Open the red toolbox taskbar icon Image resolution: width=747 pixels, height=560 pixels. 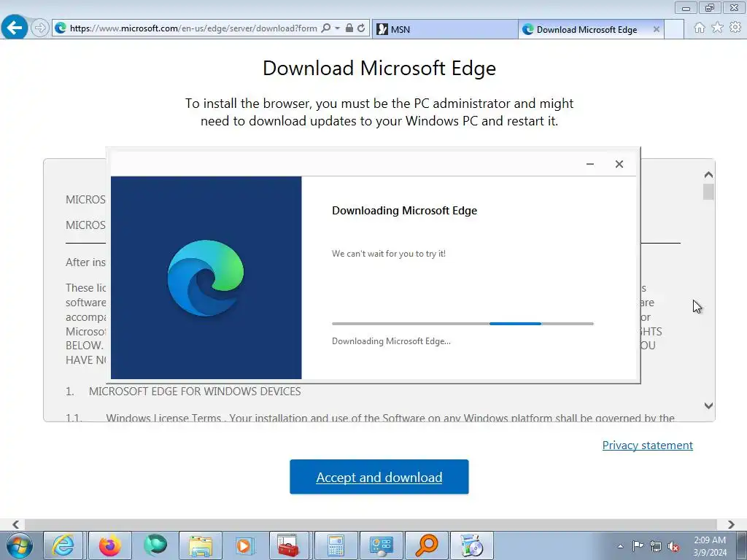tap(289, 545)
